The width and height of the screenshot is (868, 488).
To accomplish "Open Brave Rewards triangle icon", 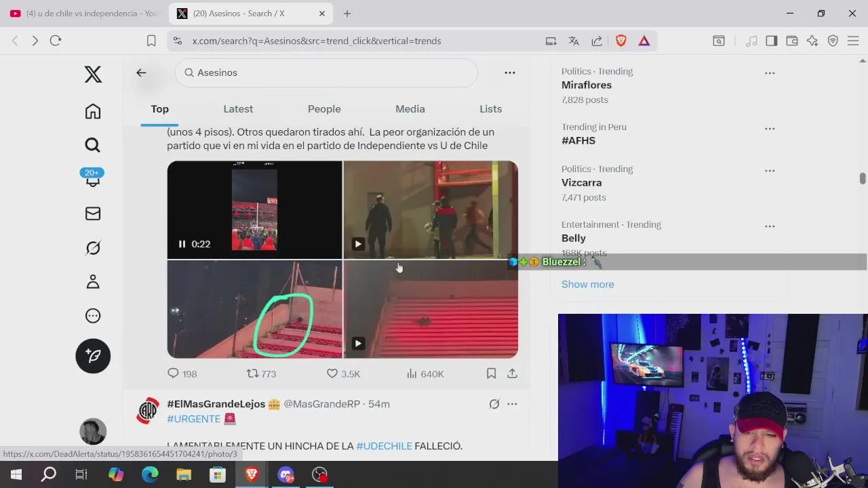I will click(644, 41).
